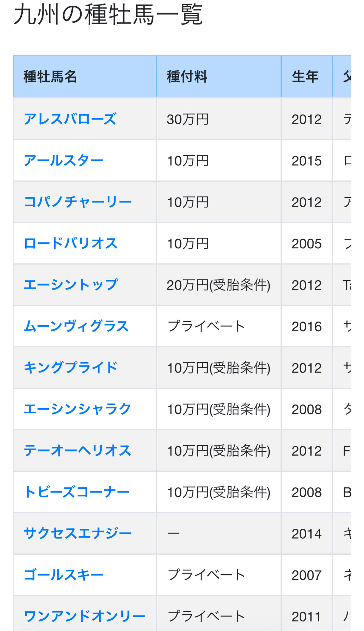Open the コパノチャーリー page link
The width and height of the screenshot is (364, 631).
[78, 202]
